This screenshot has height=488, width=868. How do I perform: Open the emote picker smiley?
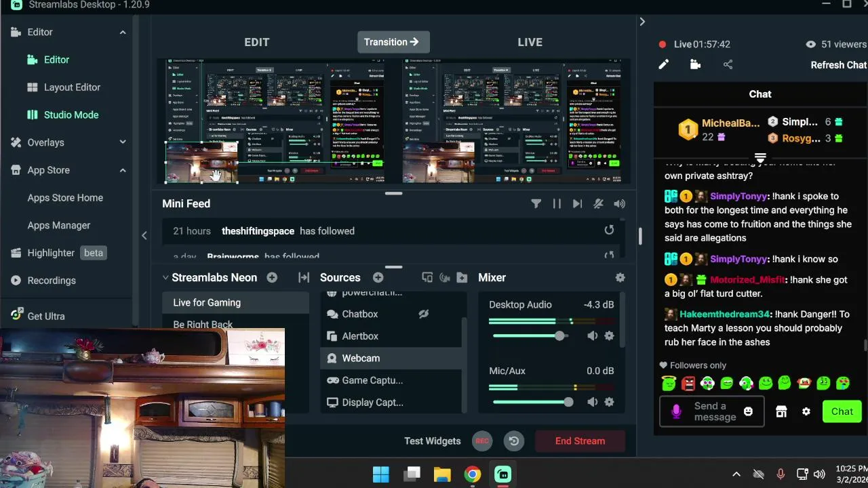748,411
